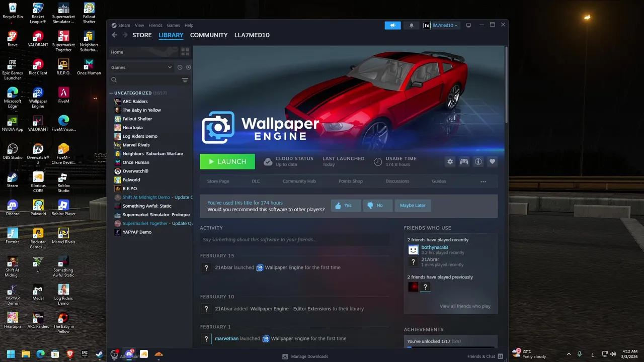Go forward using the Steam forward arrow
This screenshot has width=644, height=362.
point(124,35)
